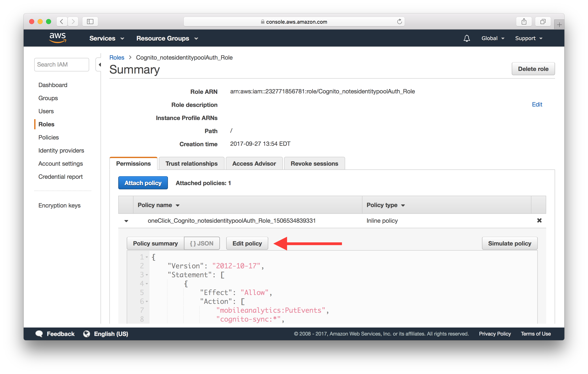Click the Feedback speech bubble icon

coord(39,334)
